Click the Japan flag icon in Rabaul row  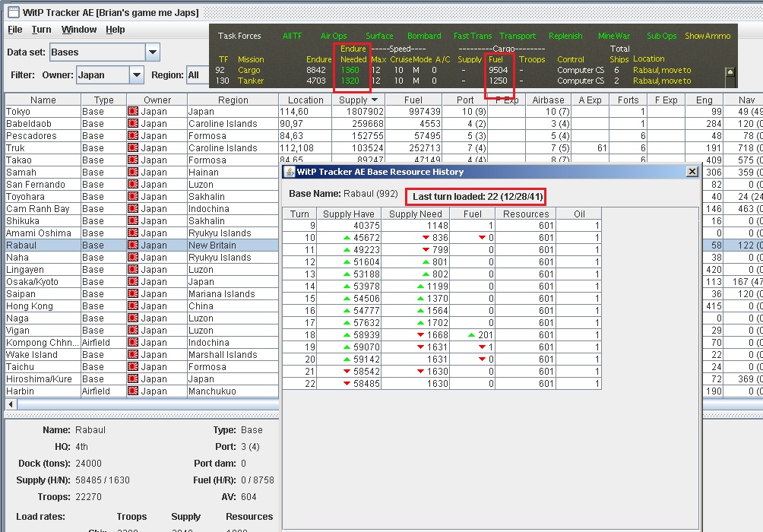[x=133, y=245]
